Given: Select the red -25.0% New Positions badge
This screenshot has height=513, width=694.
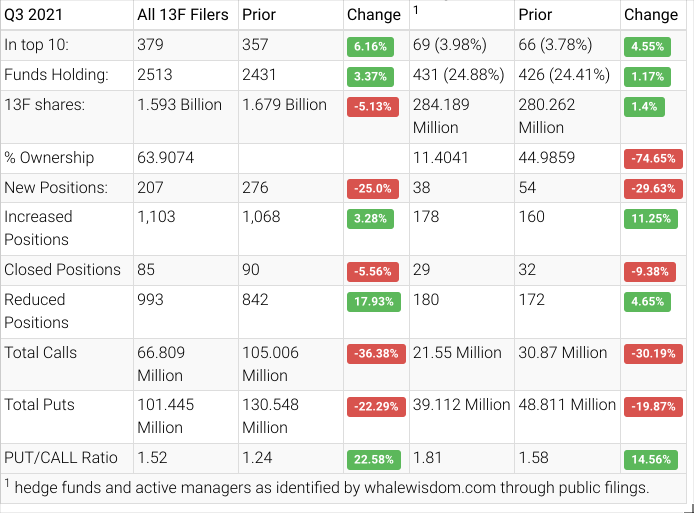Looking at the screenshot, I should click(x=373, y=188).
